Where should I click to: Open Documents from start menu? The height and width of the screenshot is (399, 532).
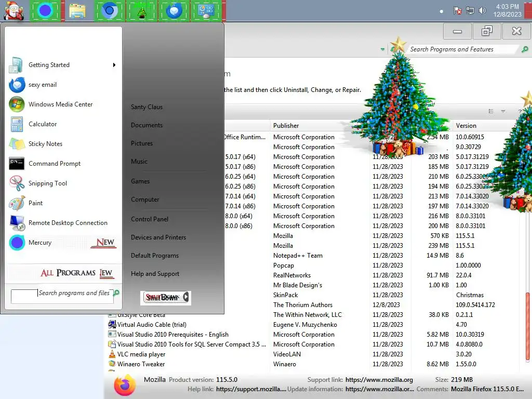pyautogui.click(x=147, y=125)
